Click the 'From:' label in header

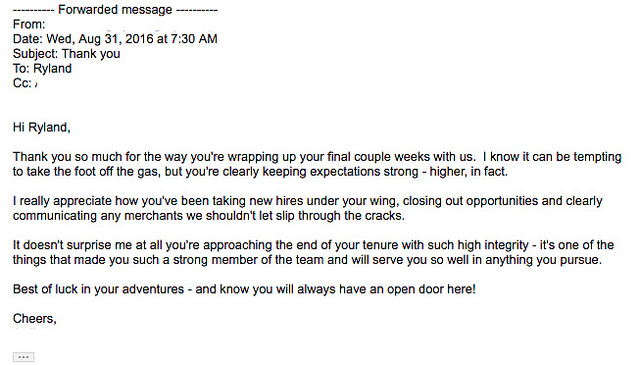click(29, 24)
